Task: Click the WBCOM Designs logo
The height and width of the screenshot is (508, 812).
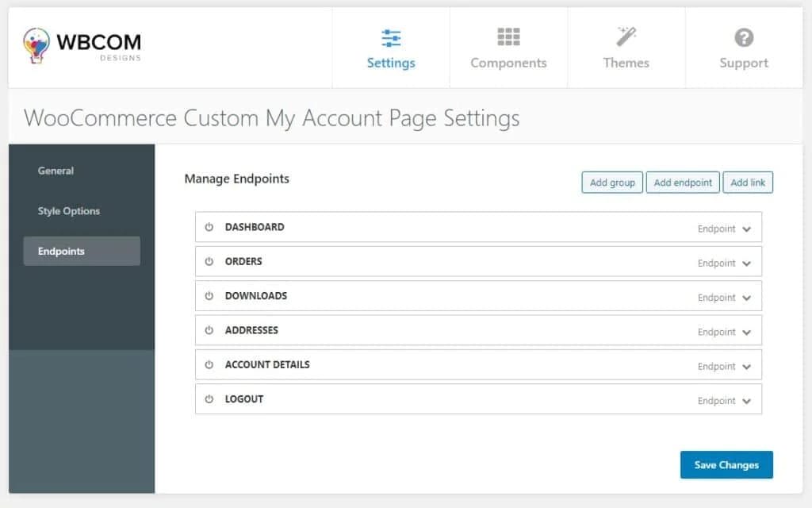Action: point(82,45)
